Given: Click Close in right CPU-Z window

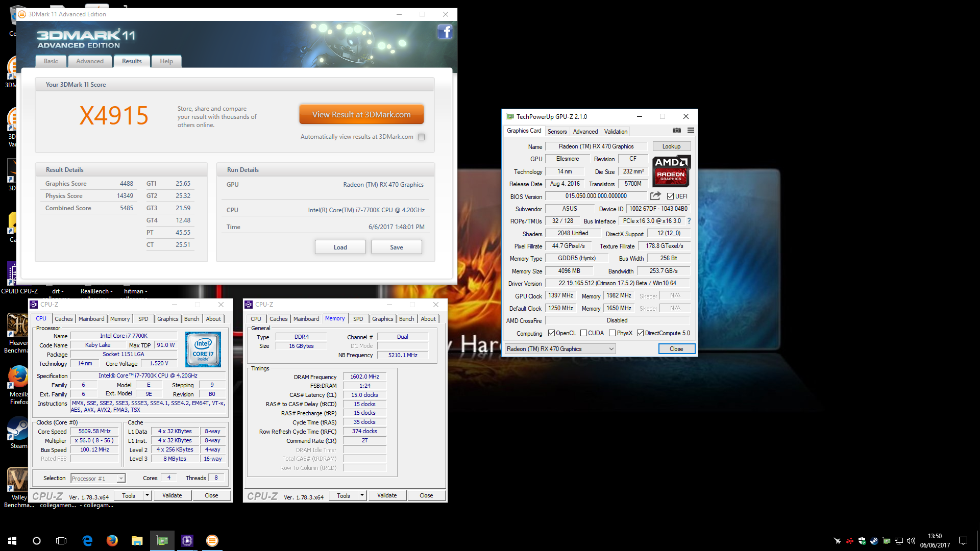Looking at the screenshot, I should click(426, 495).
